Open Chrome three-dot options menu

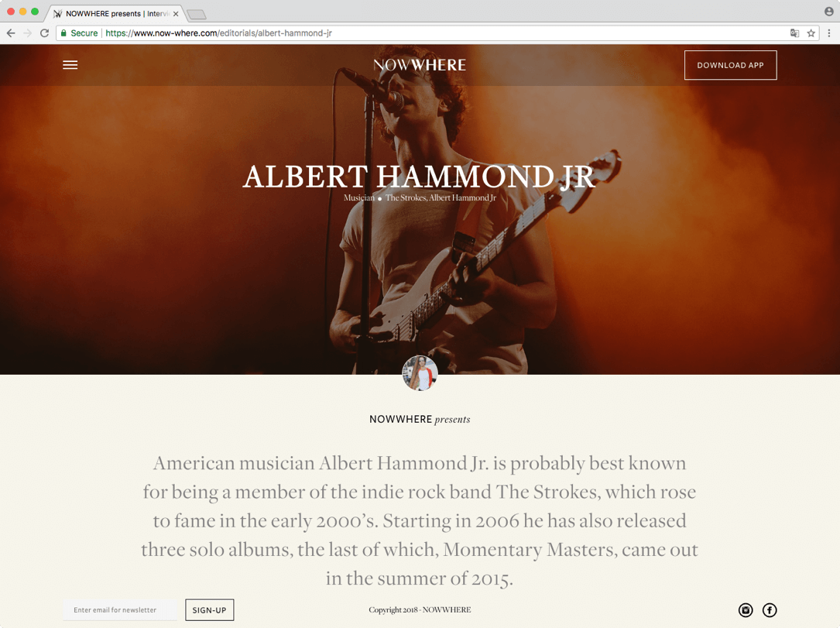(828, 33)
